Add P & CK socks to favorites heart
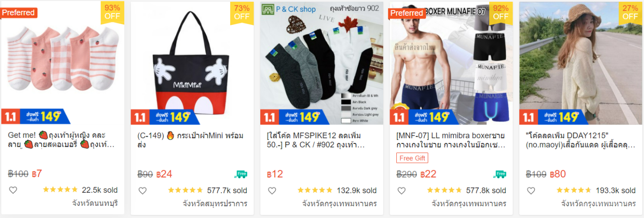Image resolution: width=644 pixels, height=218 pixels. click(x=272, y=190)
